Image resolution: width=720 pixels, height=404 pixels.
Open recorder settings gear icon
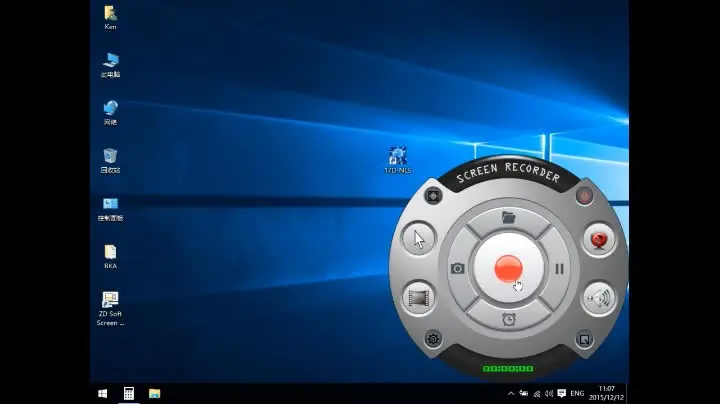point(433,339)
